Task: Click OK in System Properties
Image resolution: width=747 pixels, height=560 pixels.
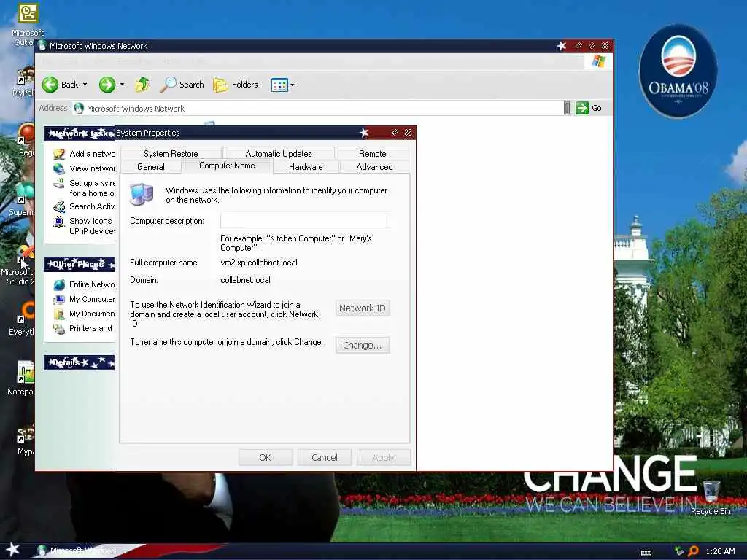Action: click(x=265, y=458)
